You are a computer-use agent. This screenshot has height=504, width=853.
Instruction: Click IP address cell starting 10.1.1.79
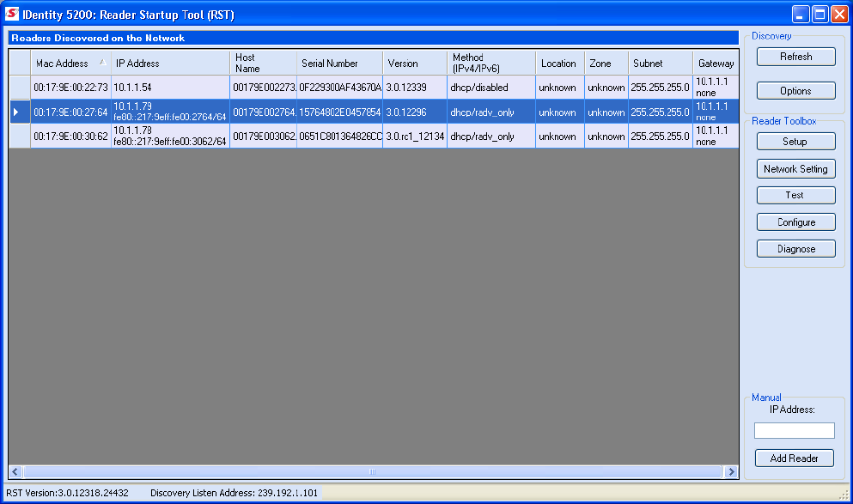pyautogui.click(x=170, y=112)
